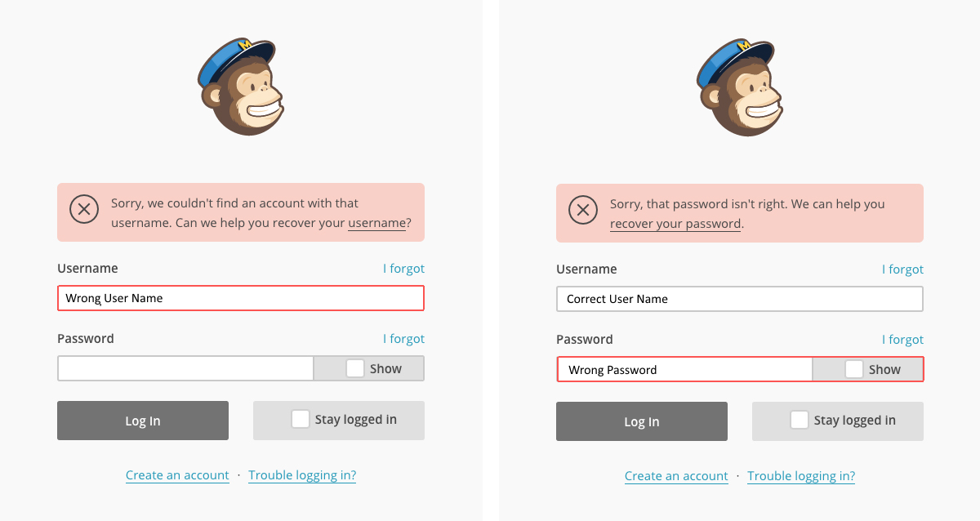Click the Wrong User Name input field
Viewport: 980px width, 521px height.
coord(240,298)
